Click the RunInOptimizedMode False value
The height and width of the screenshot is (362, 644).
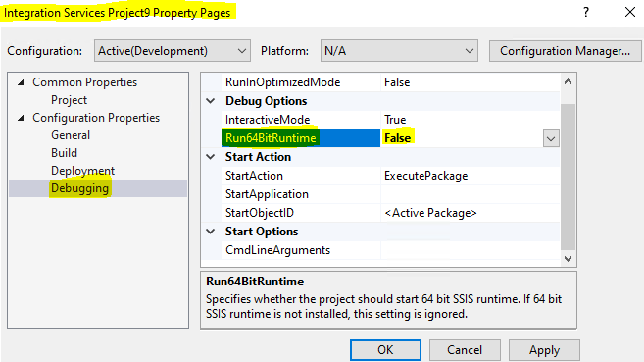pyautogui.click(x=397, y=82)
